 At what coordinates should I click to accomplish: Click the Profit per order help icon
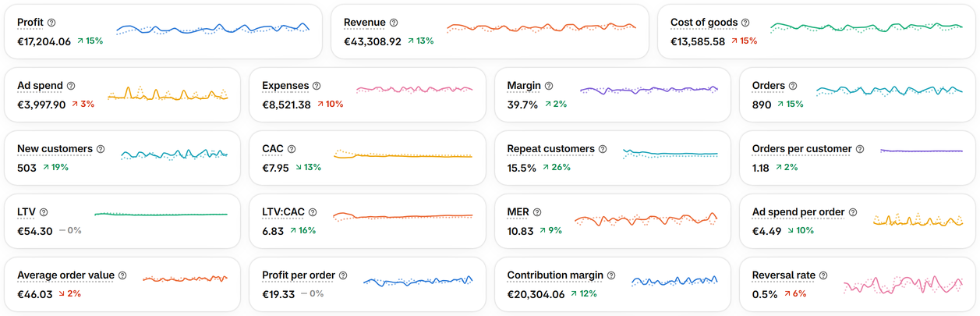pyautogui.click(x=343, y=275)
